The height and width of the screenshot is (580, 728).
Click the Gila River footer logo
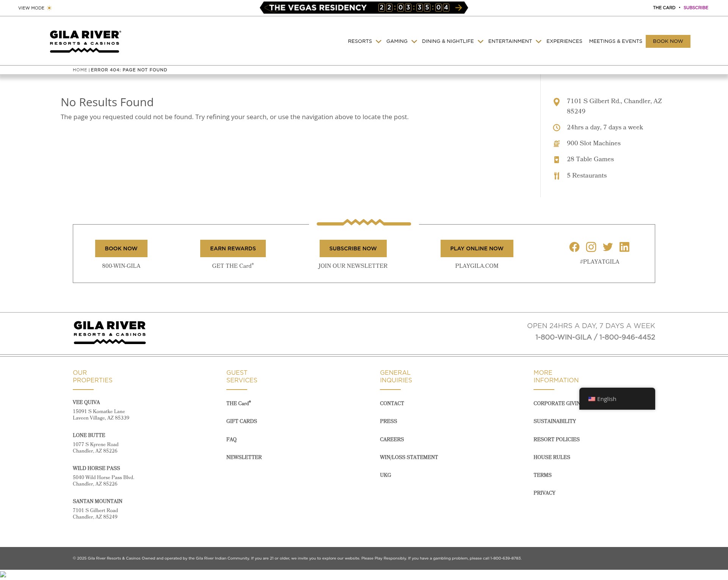pyautogui.click(x=110, y=332)
